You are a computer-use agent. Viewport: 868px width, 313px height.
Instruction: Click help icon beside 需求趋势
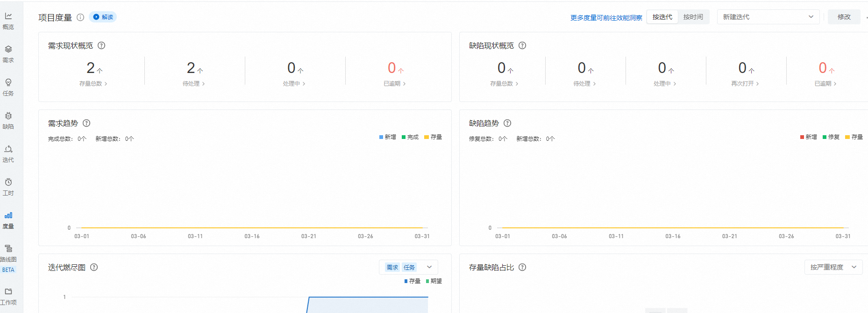click(x=86, y=123)
